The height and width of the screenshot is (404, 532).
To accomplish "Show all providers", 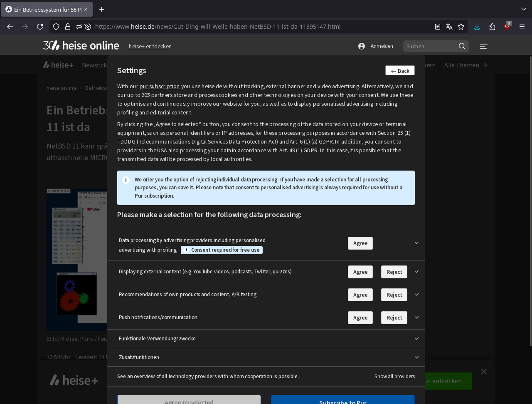I will (394, 377).
